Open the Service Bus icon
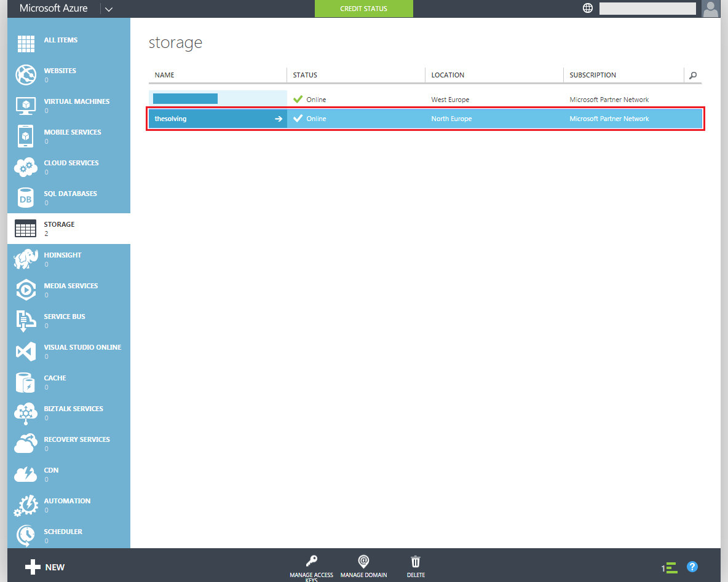Viewport: 728px width, 582px height. [26, 321]
